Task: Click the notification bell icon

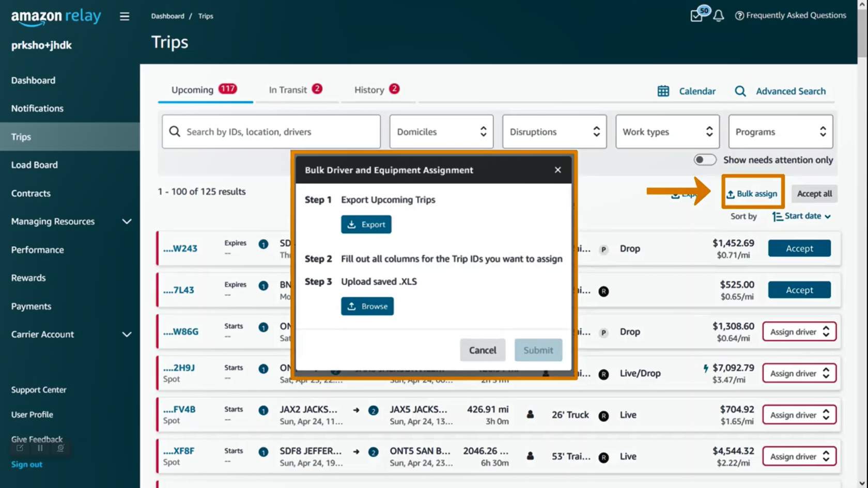Action: pos(719,16)
